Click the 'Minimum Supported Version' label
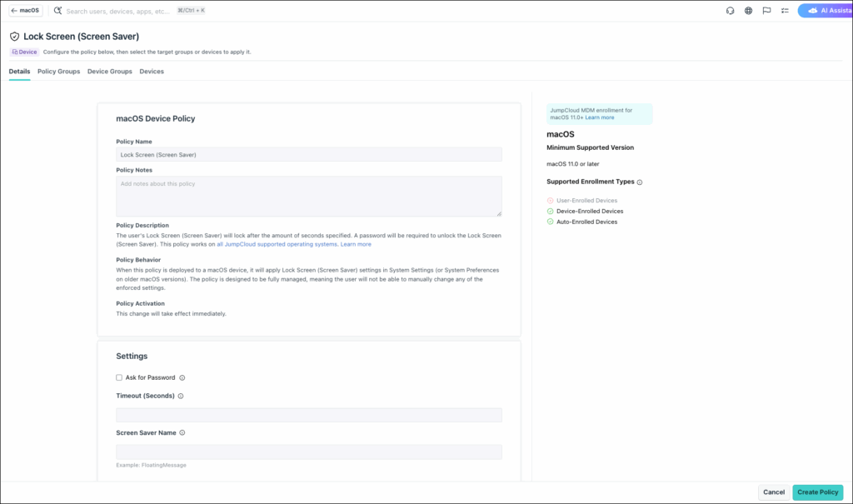The width and height of the screenshot is (853, 504). [591, 147]
